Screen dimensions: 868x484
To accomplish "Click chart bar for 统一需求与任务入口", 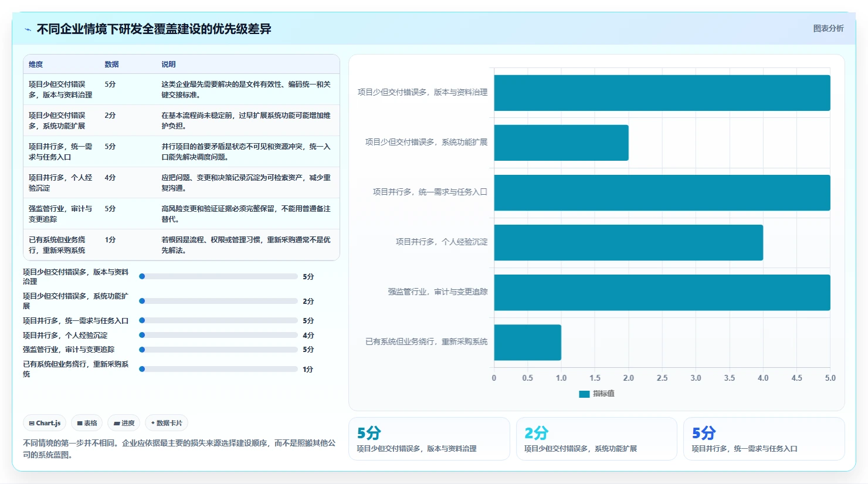I will coord(662,192).
